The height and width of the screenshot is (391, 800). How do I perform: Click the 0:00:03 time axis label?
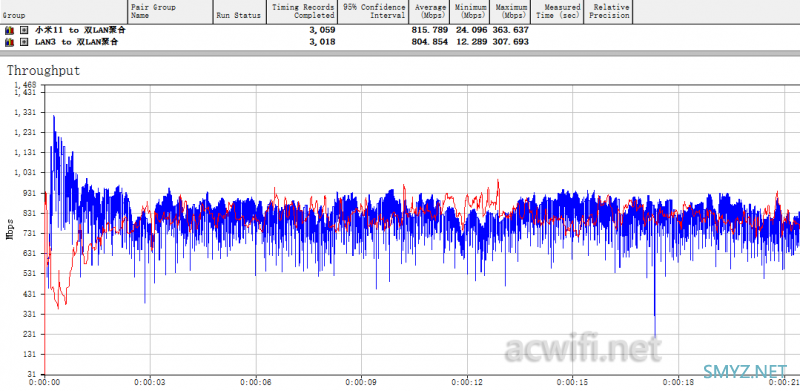click(150, 382)
